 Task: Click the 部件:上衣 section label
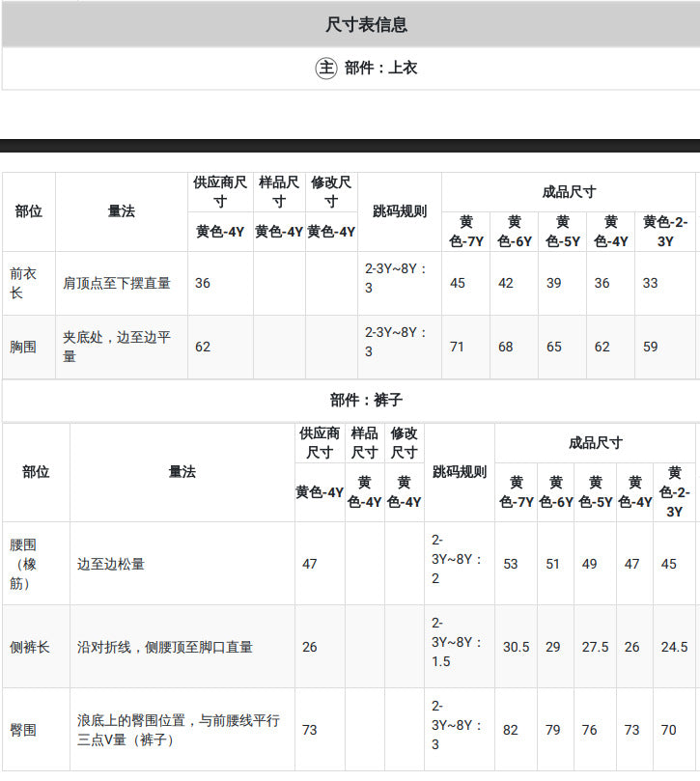[x=380, y=68]
